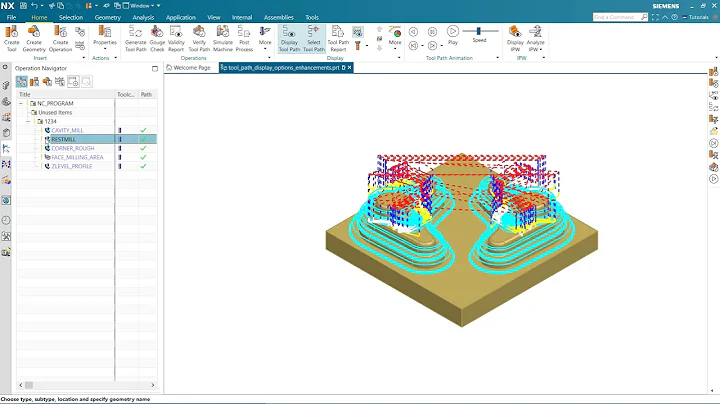Launch Verify Tool Path
The image size is (720, 404).
point(199,39)
